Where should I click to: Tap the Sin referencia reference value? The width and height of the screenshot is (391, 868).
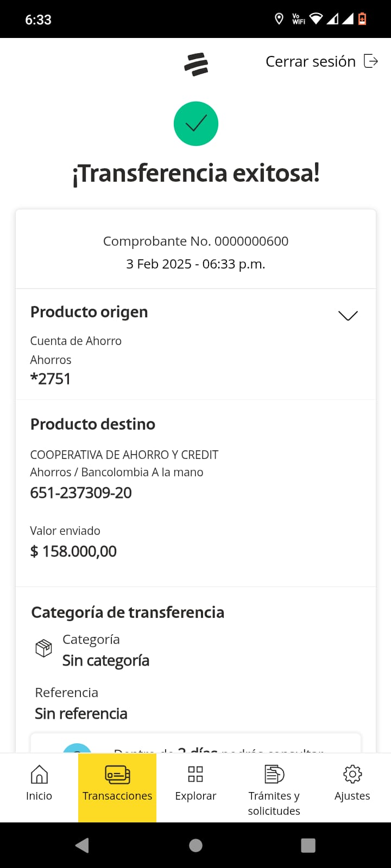(x=81, y=714)
